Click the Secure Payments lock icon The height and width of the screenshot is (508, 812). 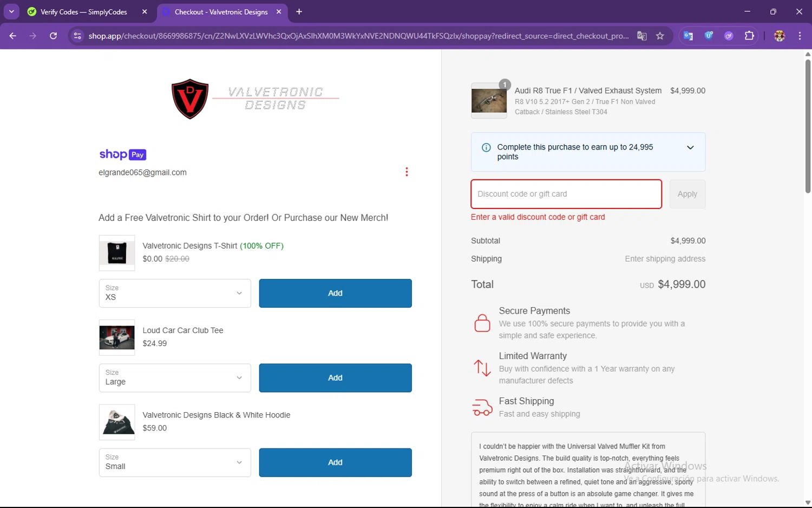pos(482,322)
